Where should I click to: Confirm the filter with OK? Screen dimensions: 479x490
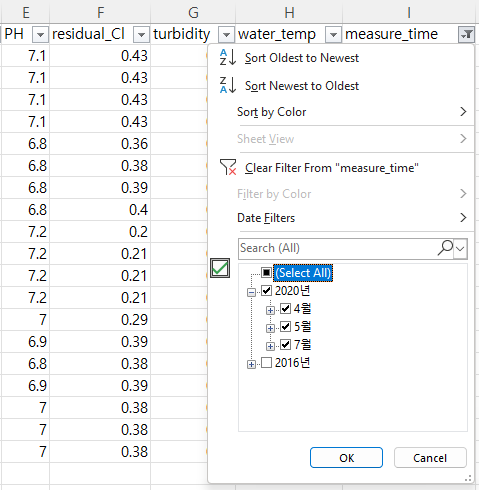[346, 458]
